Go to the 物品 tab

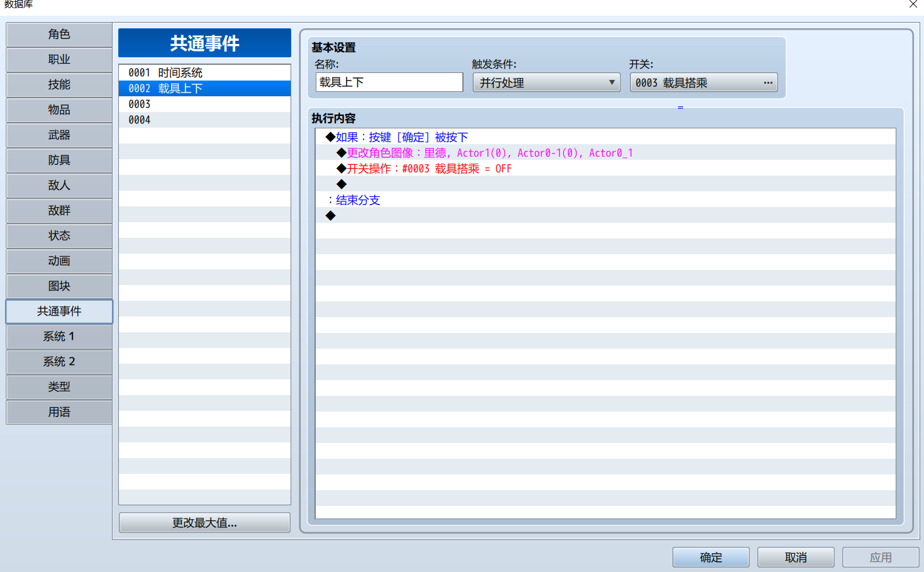click(x=59, y=110)
